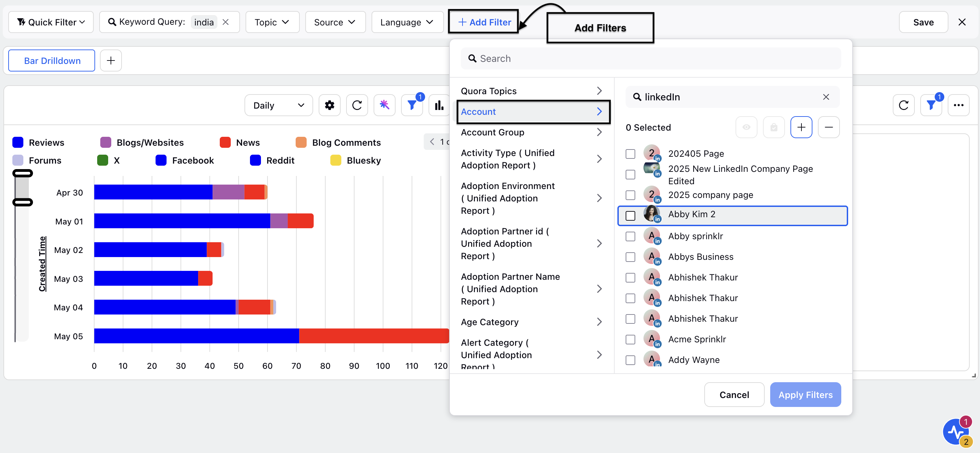Select Alert Category filter category

(532, 354)
